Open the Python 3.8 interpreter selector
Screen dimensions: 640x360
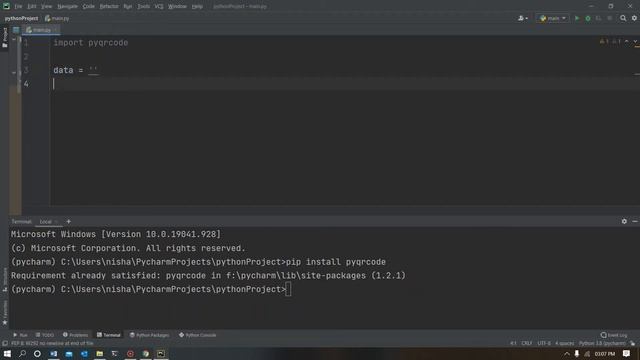click(x=602, y=343)
